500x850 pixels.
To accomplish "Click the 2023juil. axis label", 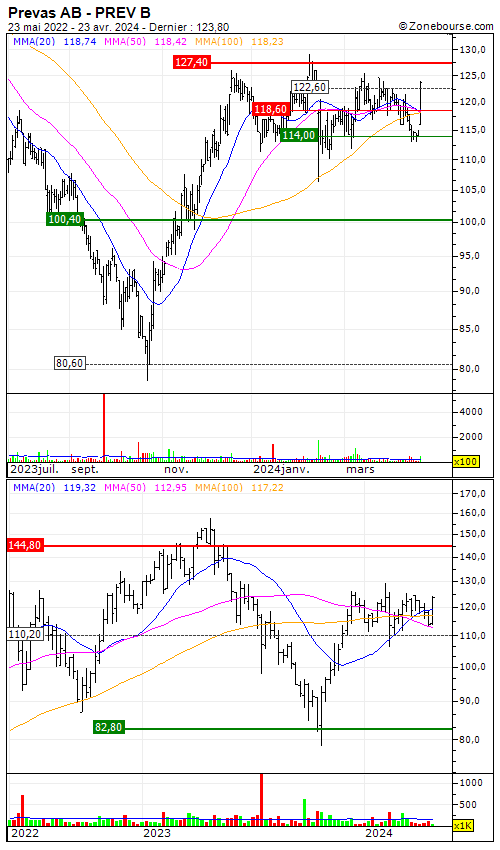I will point(34,469).
